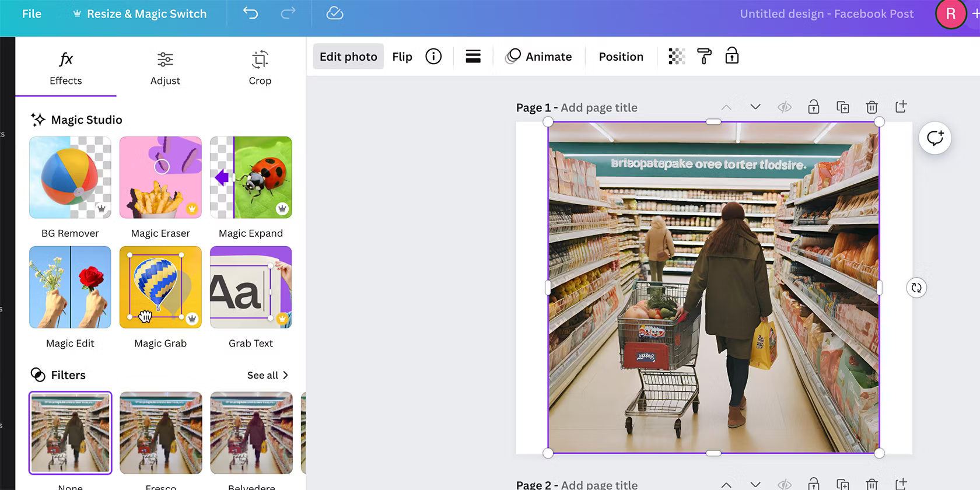Image resolution: width=980 pixels, height=490 pixels.
Task: Click the Undo arrow icon
Action: (250, 13)
